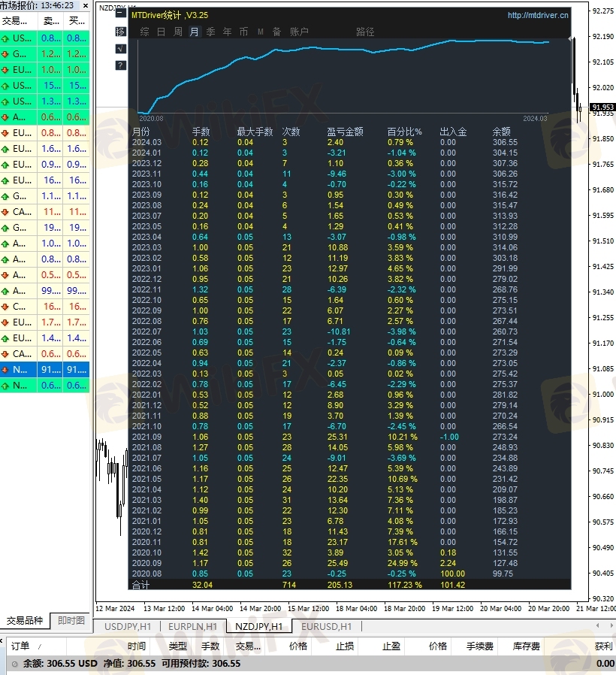This screenshot has width=616, height=675.
Task: Click the 时间 column header in terminal
Action: coord(137,646)
